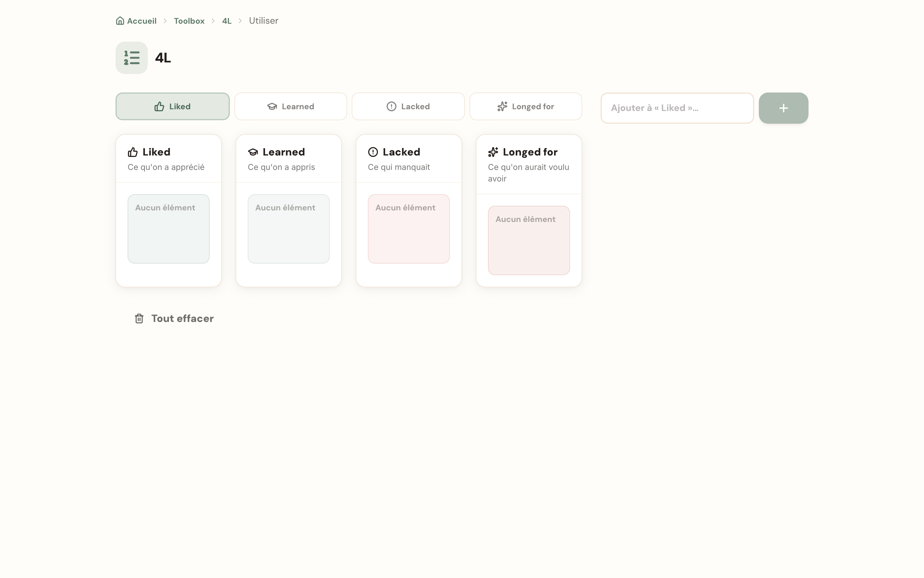Switch to the Longed for category tab
Viewport: 924px width, 578px height.
pos(526,106)
